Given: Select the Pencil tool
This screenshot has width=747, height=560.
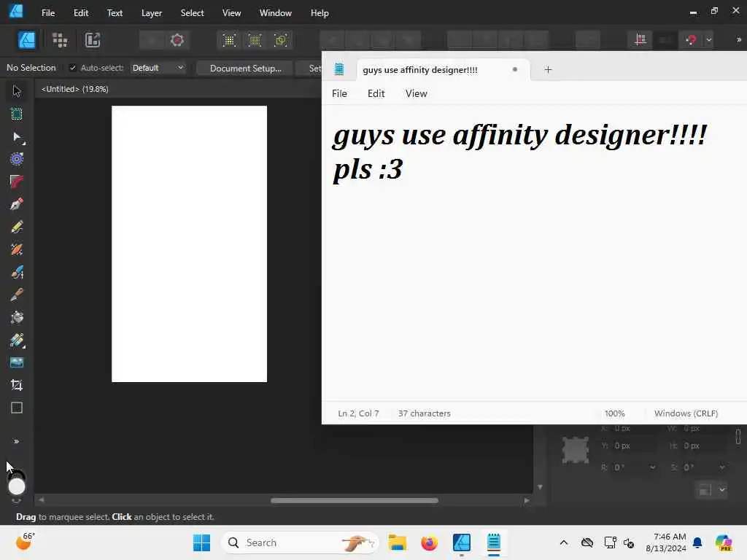Looking at the screenshot, I should tap(17, 227).
